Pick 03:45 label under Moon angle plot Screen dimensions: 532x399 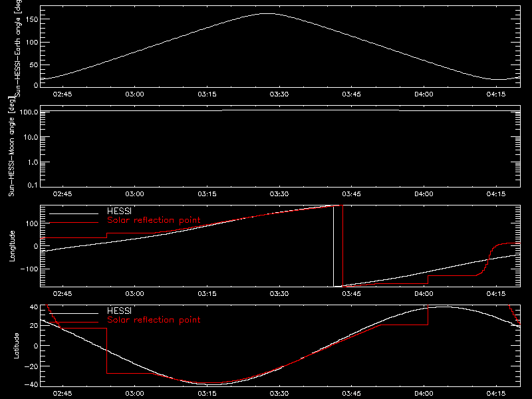352,194
